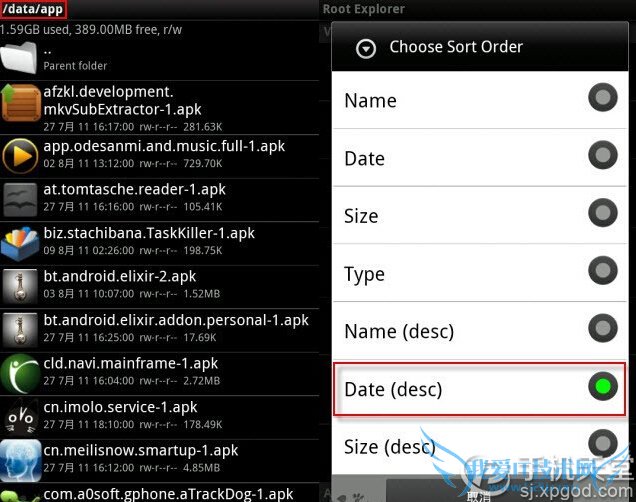The image size is (636, 502).
Task: Select cn.imolo.service-1.apk file name
Action: pos(120,407)
